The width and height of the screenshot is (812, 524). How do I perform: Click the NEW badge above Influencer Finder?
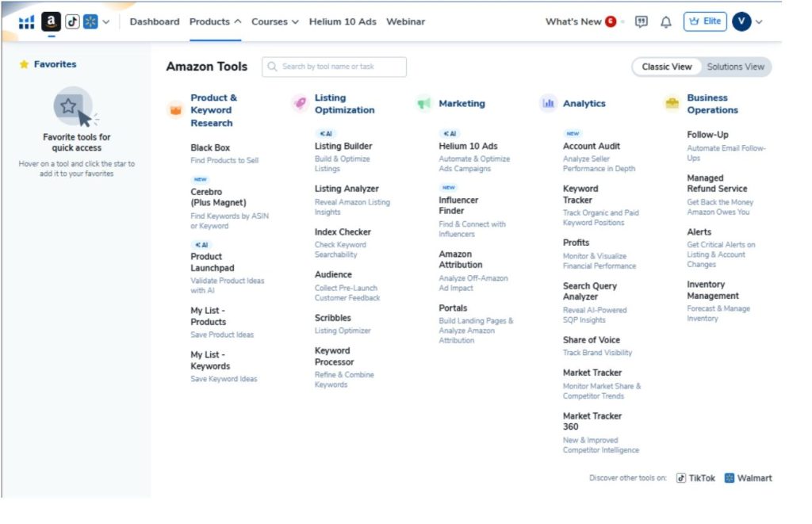[449, 187]
